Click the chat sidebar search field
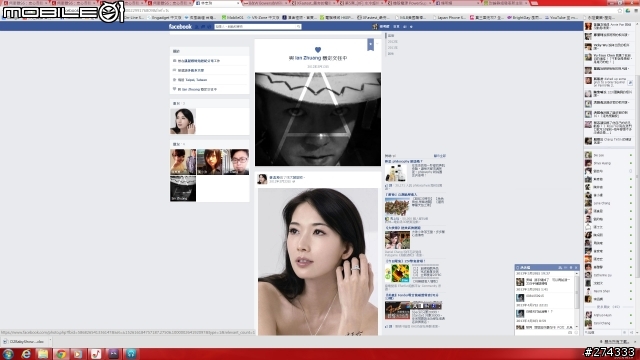Viewport: 640px width, 360px height. [603, 333]
